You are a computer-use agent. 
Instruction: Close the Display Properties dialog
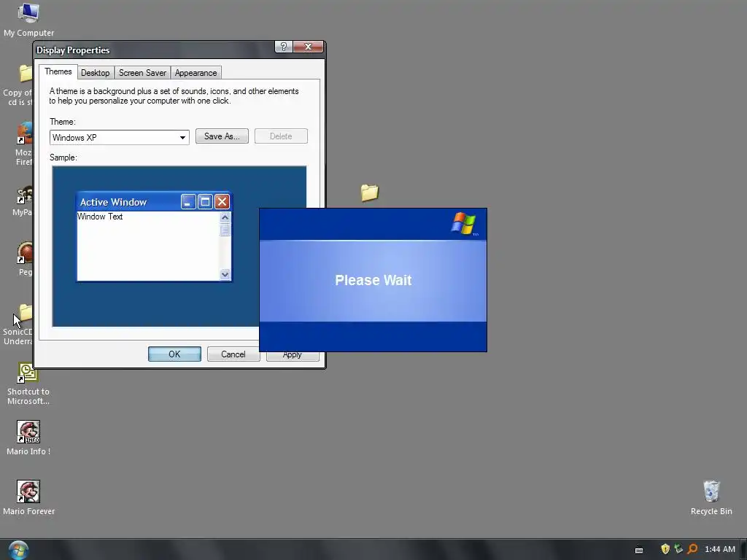point(309,47)
